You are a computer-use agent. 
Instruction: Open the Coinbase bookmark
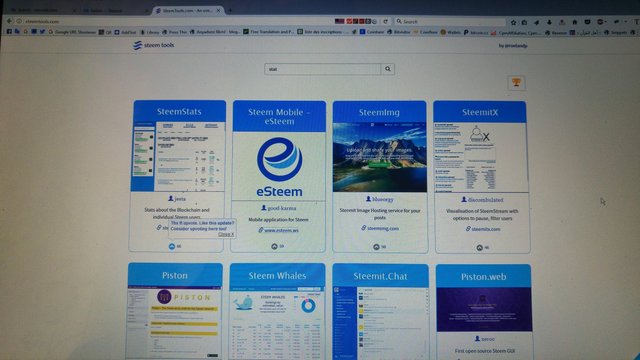pos(372,32)
